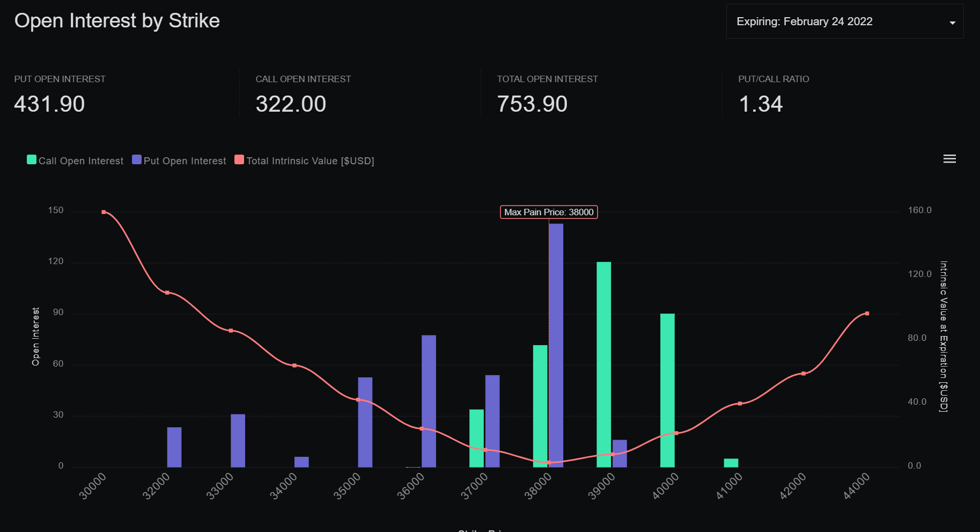Viewport: 980px width, 532px height.
Task: Click the call bar at strike 39000
Action: 604,365
